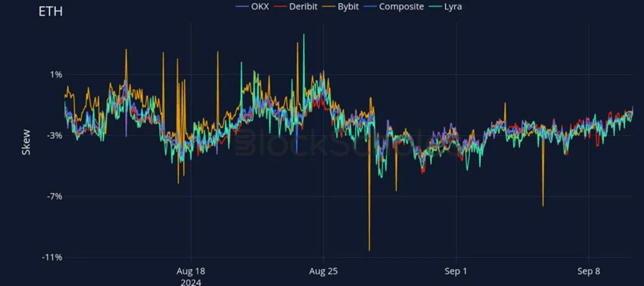Select the -3% y-axis tick label

pyautogui.click(x=54, y=136)
